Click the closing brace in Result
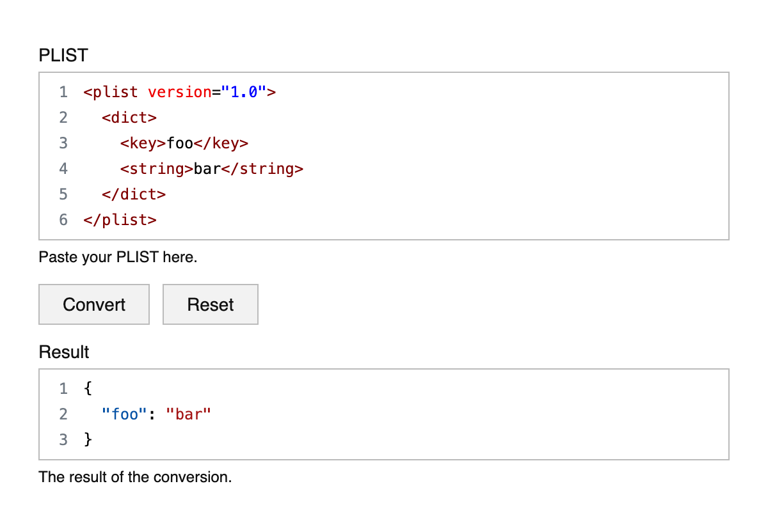The width and height of the screenshot is (768, 532). click(x=88, y=440)
